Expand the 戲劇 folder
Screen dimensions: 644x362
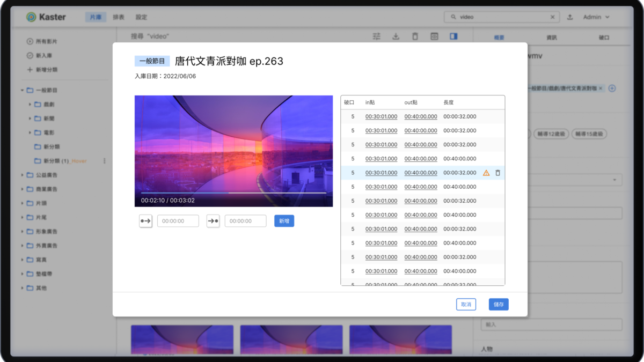coord(30,104)
